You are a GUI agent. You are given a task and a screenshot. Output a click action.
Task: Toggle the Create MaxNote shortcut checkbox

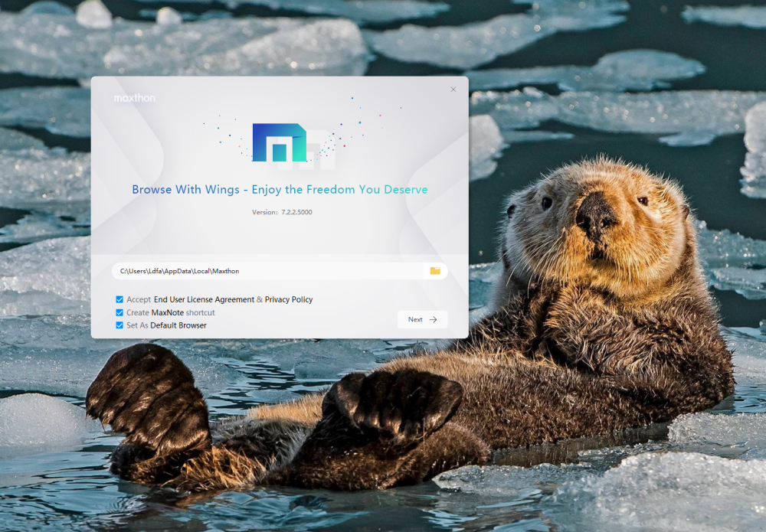[119, 312]
